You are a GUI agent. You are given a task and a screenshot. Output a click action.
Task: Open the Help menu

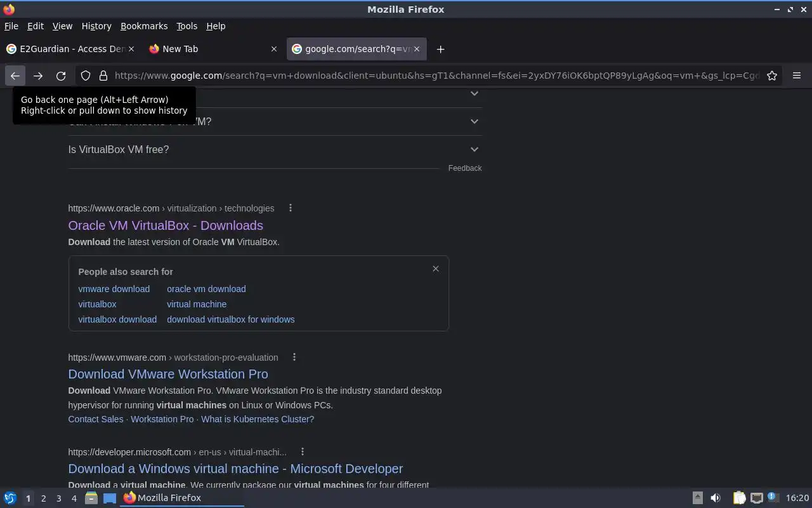[x=216, y=26]
